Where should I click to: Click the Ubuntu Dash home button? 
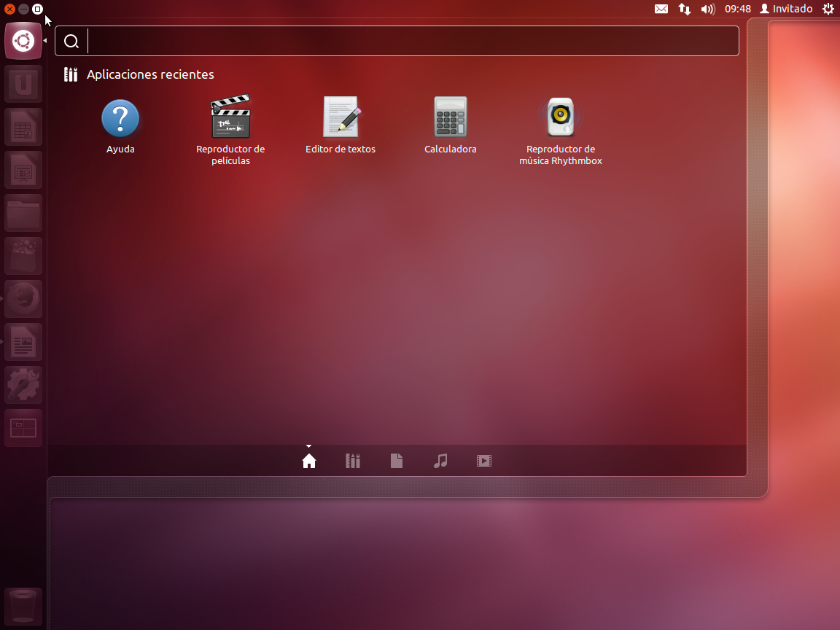[x=23, y=41]
